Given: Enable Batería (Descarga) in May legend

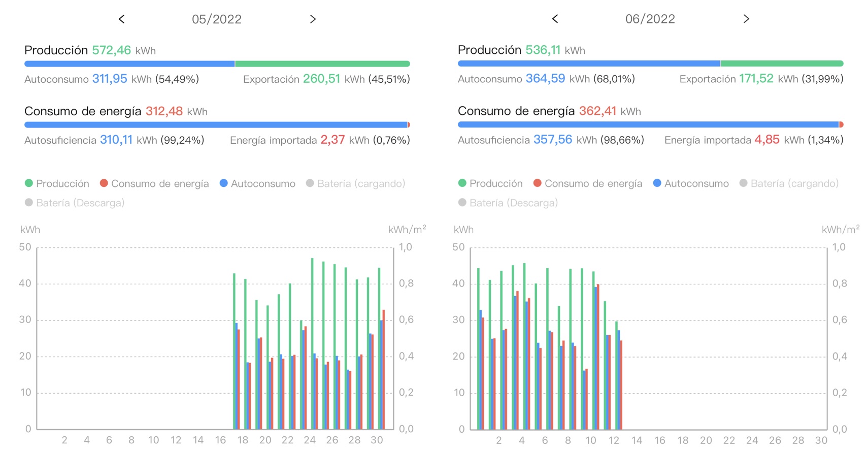Looking at the screenshot, I should [x=75, y=203].
